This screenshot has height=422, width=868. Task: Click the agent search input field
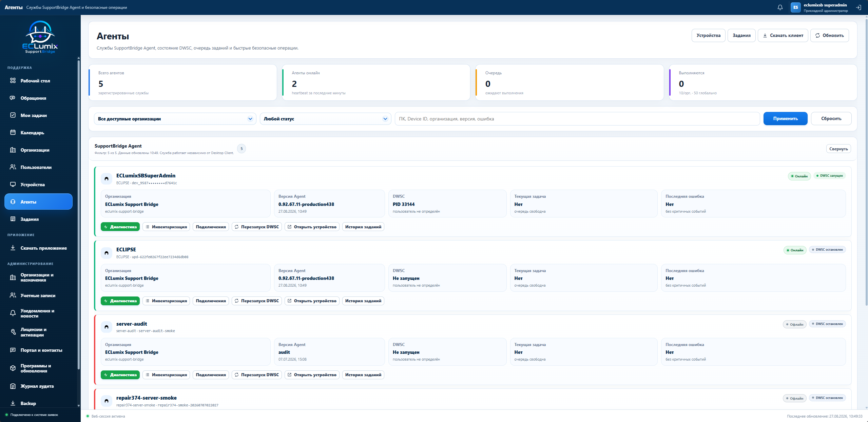pos(577,119)
